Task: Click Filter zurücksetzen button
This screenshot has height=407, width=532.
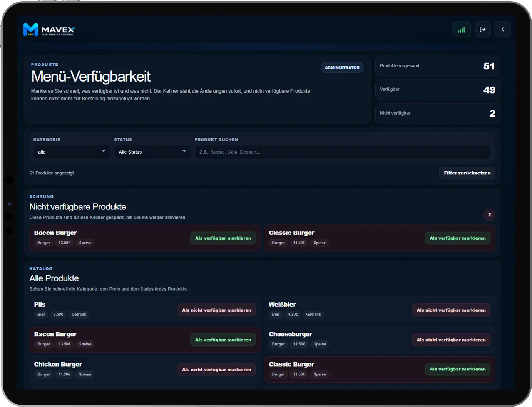Action: pos(467,173)
